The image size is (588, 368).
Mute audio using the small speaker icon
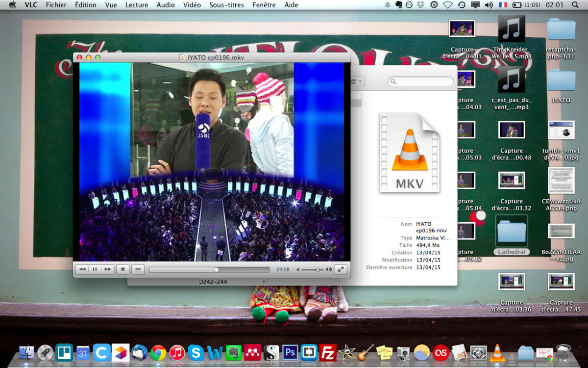click(x=298, y=269)
